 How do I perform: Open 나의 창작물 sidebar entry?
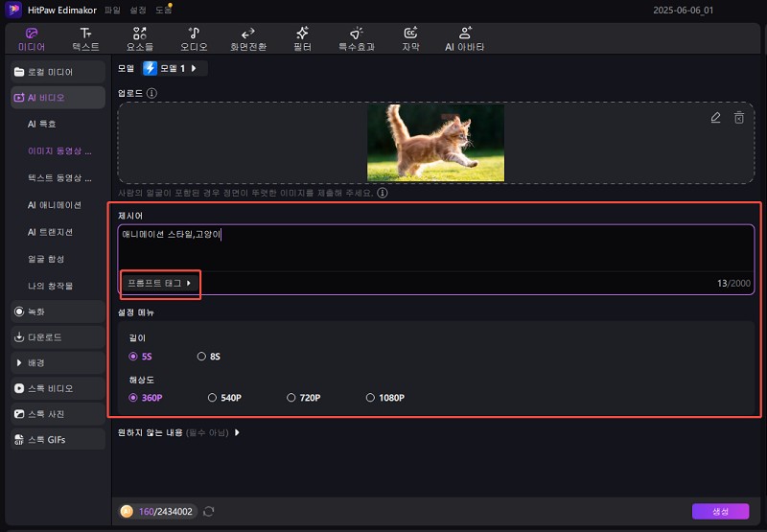coord(51,286)
